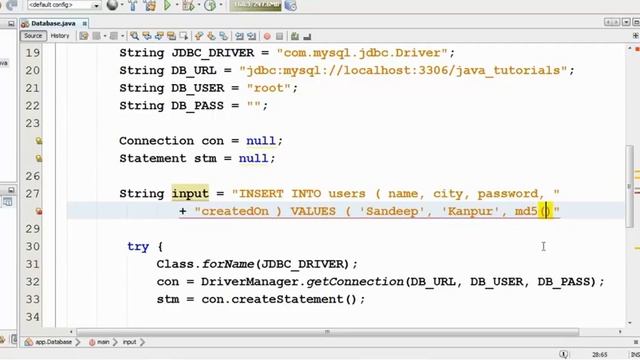
Task: Expand the Run Project dropdown arrow
Action: (177, 5)
